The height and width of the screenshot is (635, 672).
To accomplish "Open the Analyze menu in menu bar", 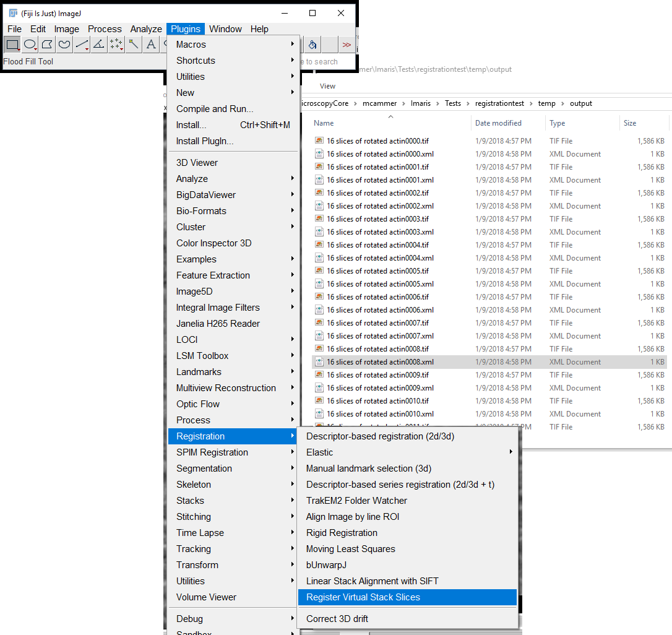I will (x=146, y=29).
